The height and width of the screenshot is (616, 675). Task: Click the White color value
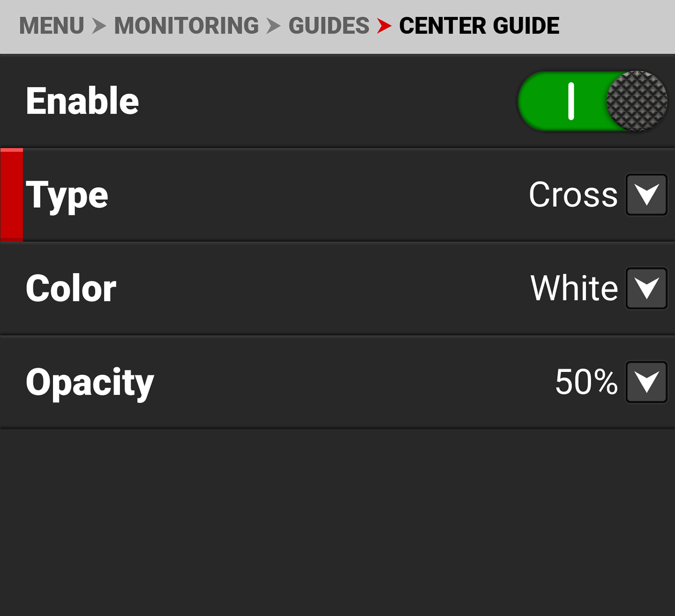pyautogui.click(x=574, y=288)
